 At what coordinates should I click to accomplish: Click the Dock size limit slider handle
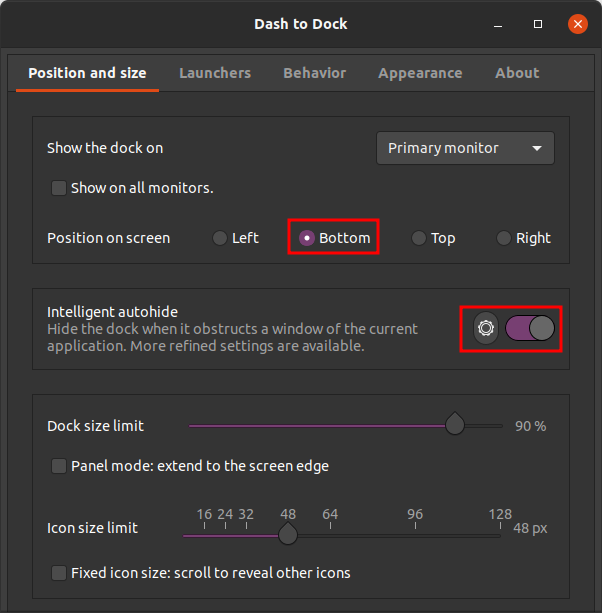coord(455,424)
